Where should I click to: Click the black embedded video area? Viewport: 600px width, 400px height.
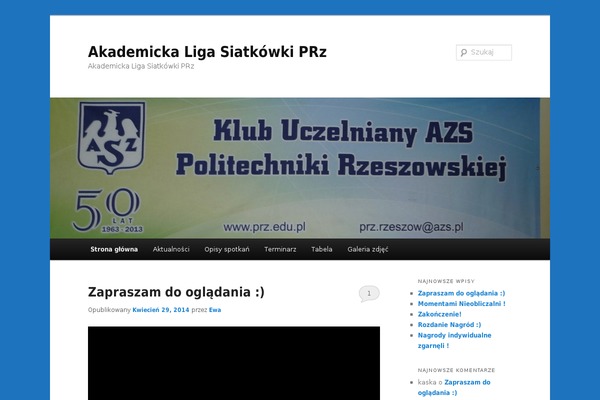pos(234,363)
